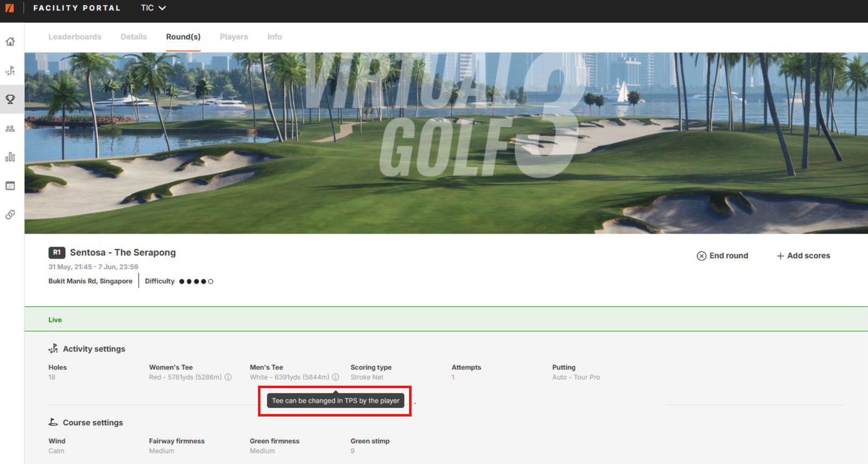The image size is (868, 464).
Task: Click the Difficulty rating dots
Action: [196, 282]
